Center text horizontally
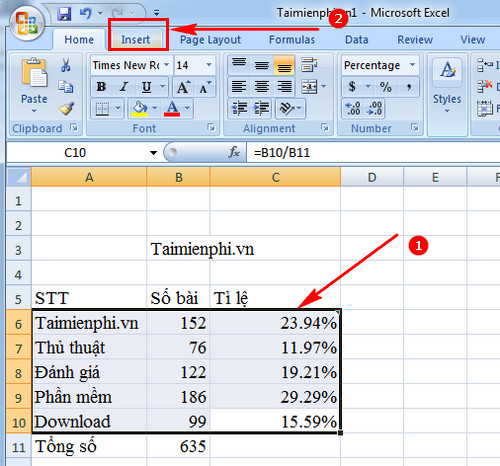This screenshot has height=466, width=500. tap(262, 87)
